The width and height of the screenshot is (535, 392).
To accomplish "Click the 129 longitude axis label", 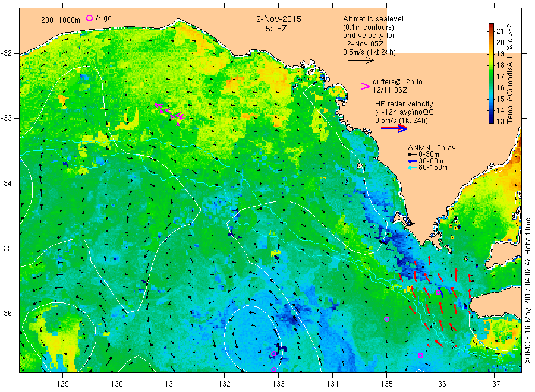I will [x=63, y=384].
